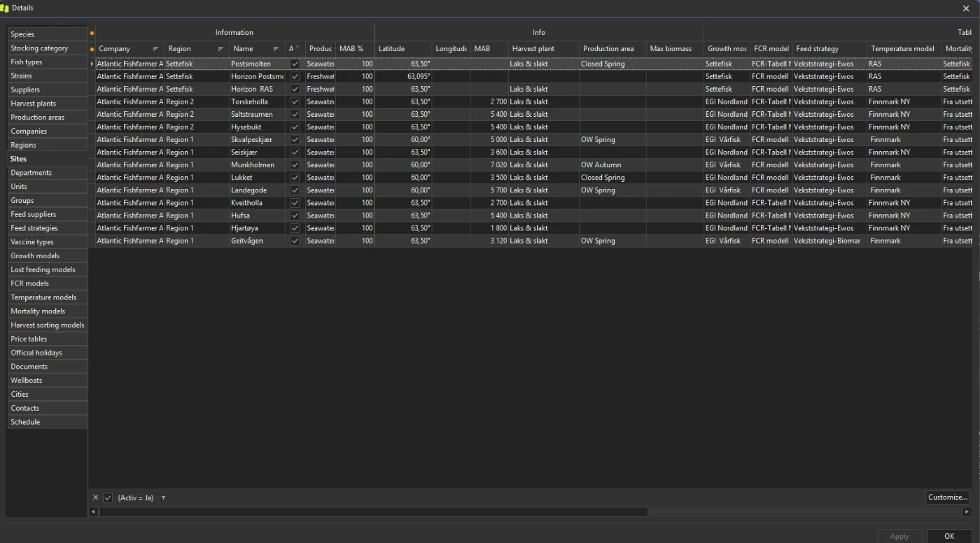Toggle the active checkbox for Saltstraumen
This screenshot has width=980, height=543.
[295, 114]
